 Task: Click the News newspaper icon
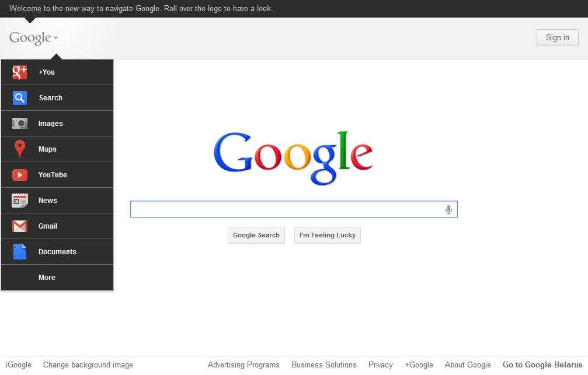pyautogui.click(x=19, y=201)
